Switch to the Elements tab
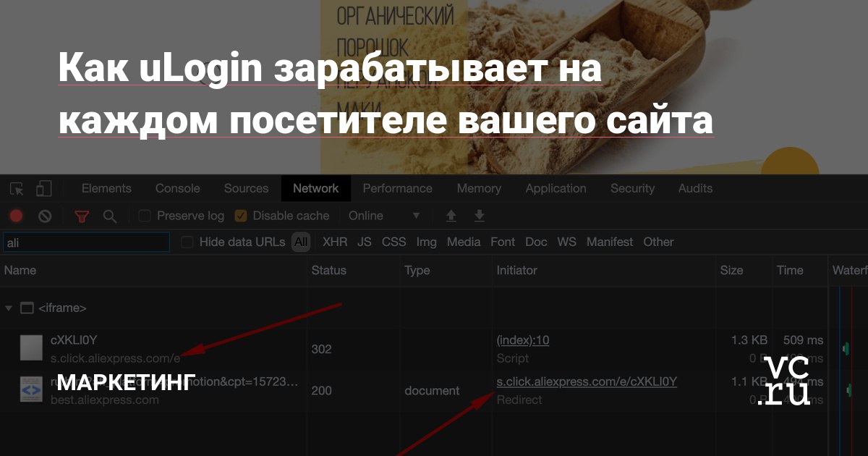 (106, 188)
